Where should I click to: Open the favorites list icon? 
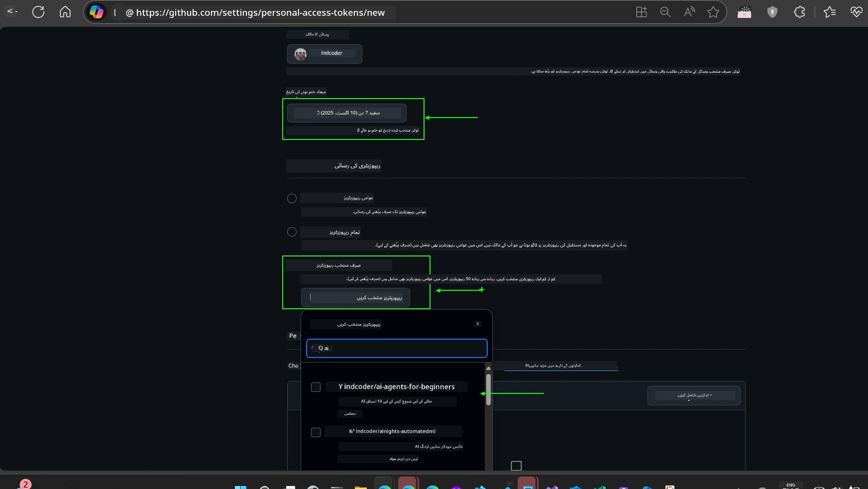[830, 12]
